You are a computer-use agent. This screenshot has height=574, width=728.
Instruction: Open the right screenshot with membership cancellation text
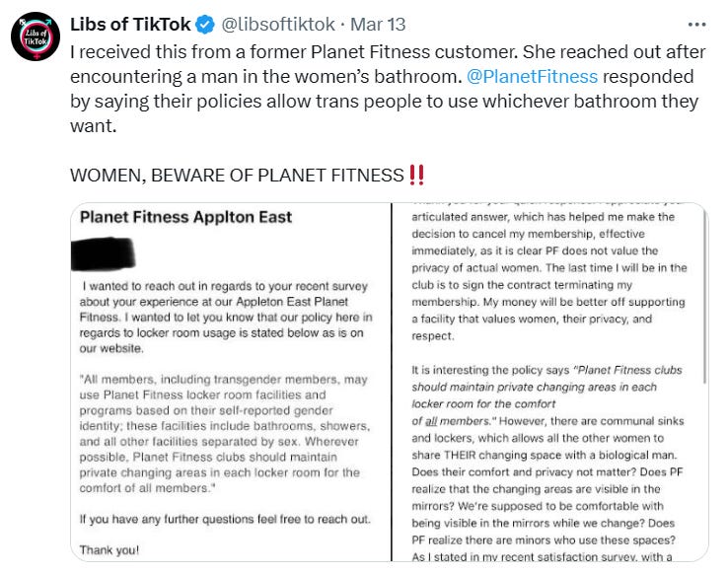click(550, 382)
